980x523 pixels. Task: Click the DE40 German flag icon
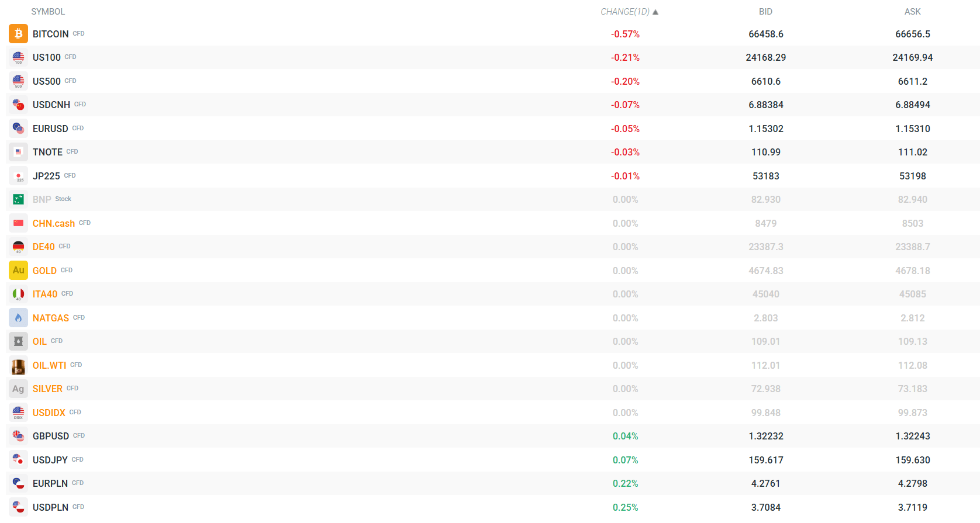point(18,247)
